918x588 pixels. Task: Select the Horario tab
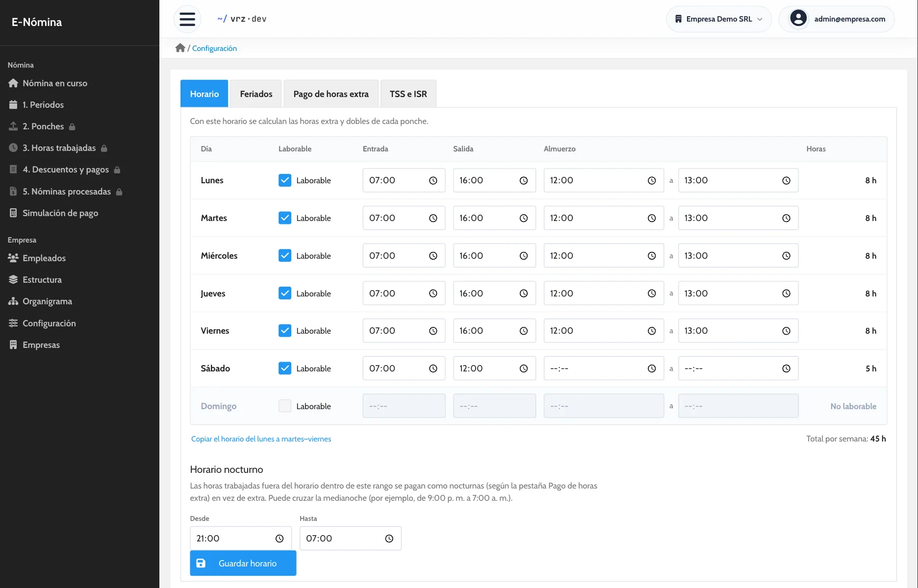(x=204, y=94)
